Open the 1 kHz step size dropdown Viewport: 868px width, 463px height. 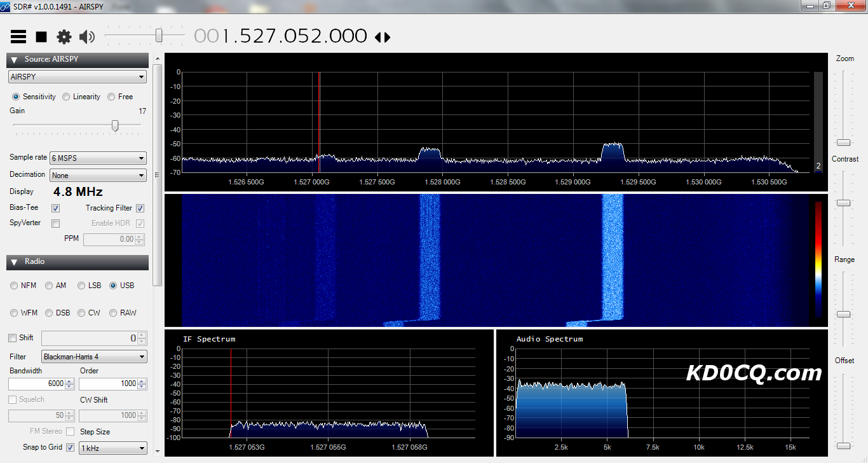pos(113,448)
